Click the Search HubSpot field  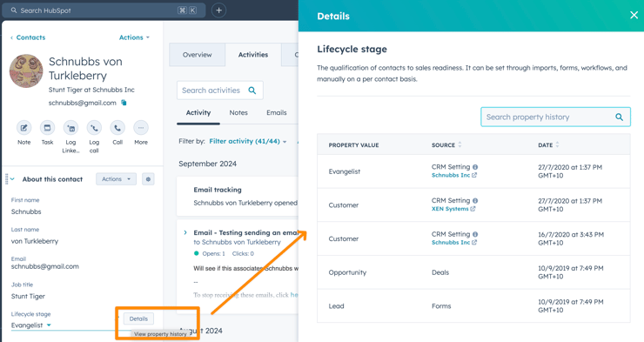104,10
